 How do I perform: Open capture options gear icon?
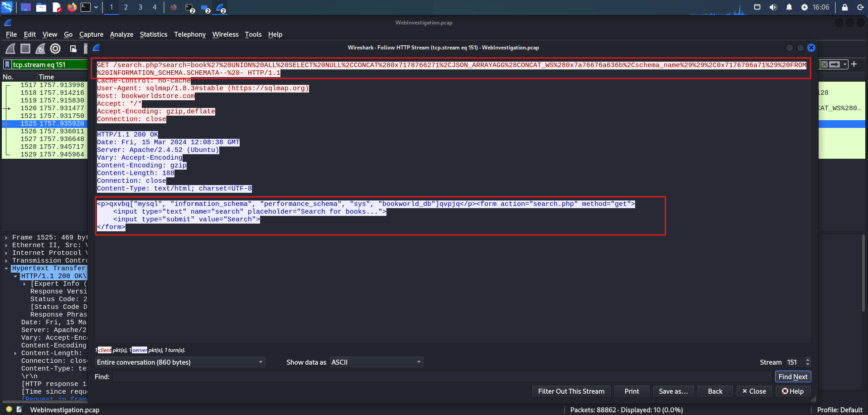[55, 49]
